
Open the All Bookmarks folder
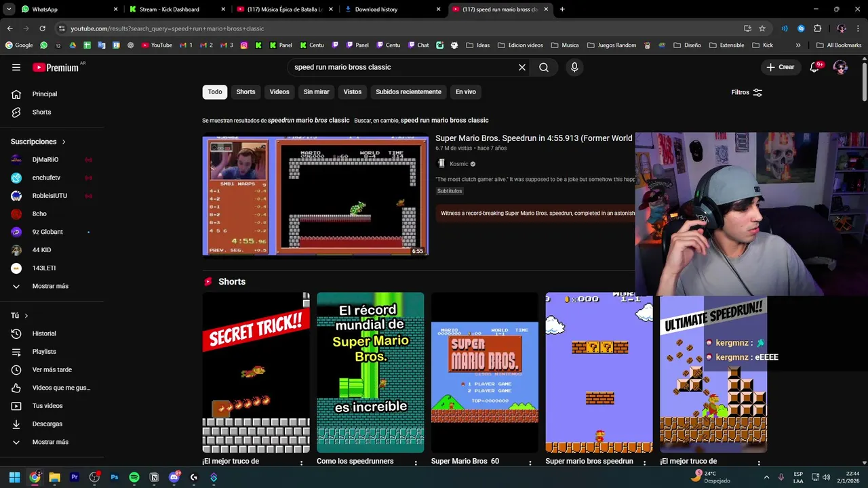tap(839, 45)
